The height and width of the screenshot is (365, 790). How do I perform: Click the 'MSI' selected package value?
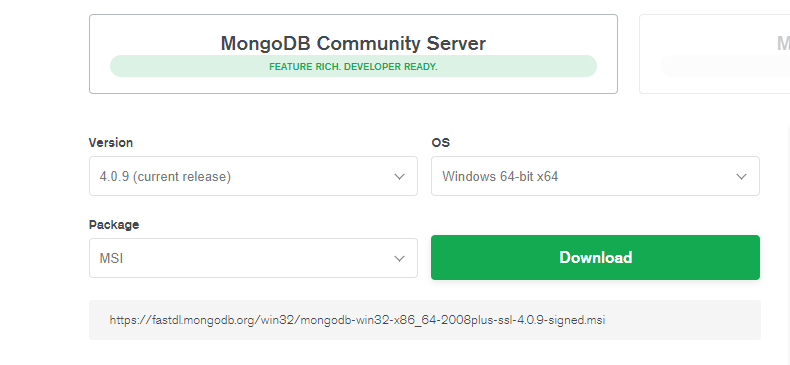click(111, 259)
